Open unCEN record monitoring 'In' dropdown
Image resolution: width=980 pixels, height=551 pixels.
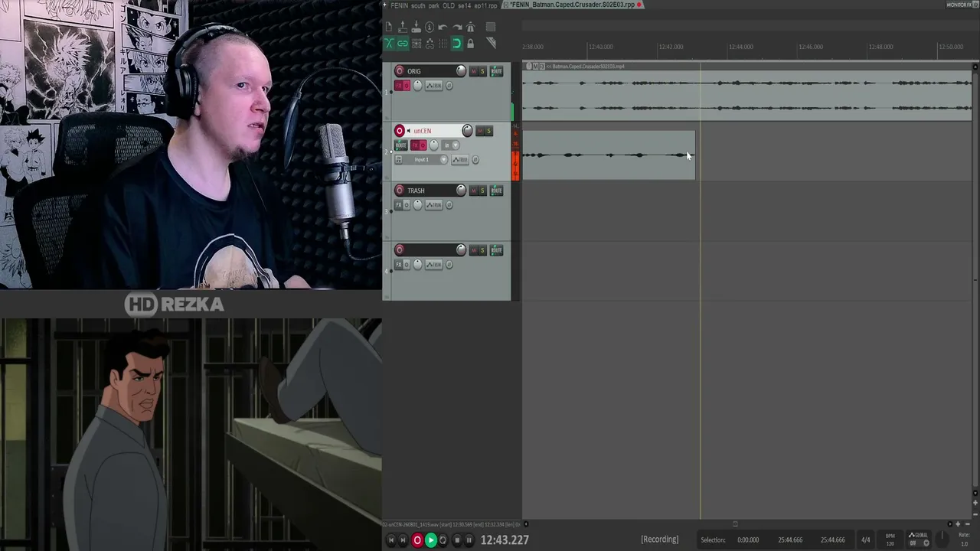click(x=452, y=145)
